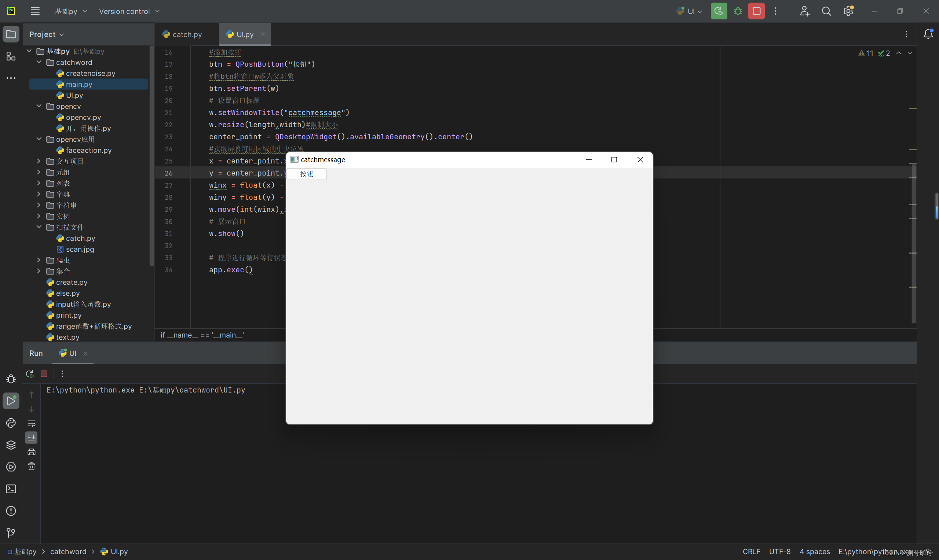Viewport: 939px width, 560px height.
Task: Click UTF-8 encoding in status bar
Action: [779, 552]
